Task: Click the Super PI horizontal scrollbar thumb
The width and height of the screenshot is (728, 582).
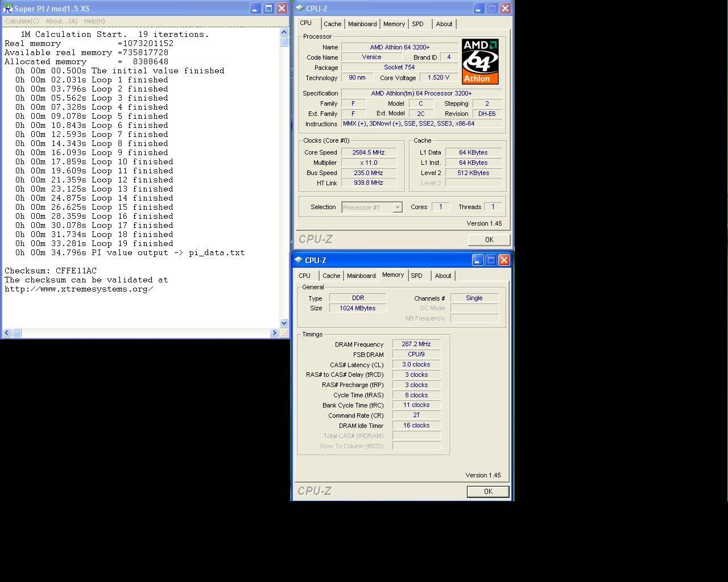Action: coord(16,333)
